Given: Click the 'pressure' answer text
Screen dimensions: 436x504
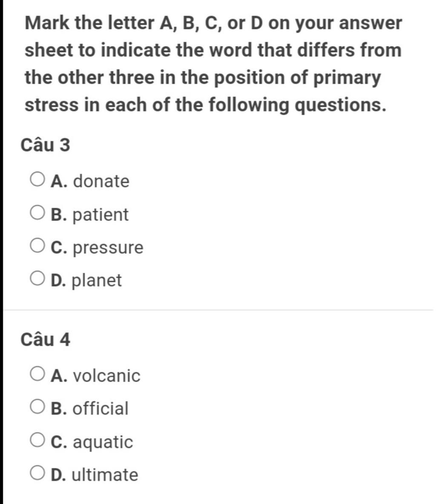Looking at the screenshot, I should point(108,248).
